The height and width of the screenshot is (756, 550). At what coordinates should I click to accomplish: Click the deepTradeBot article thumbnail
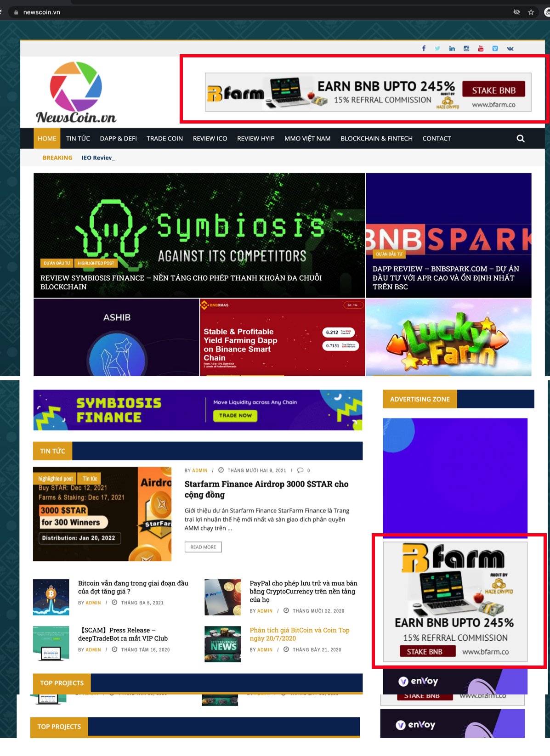[x=51, y=644]
